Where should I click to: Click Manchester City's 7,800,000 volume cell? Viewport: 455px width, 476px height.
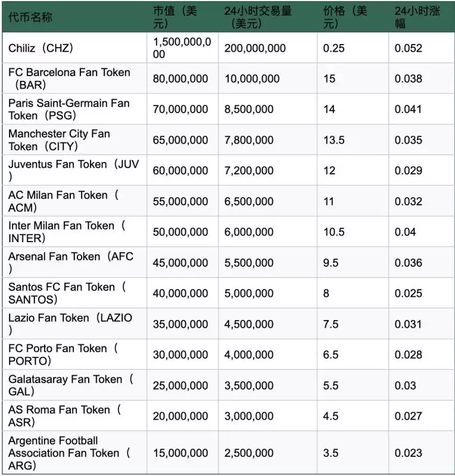(x=249, y=140)
